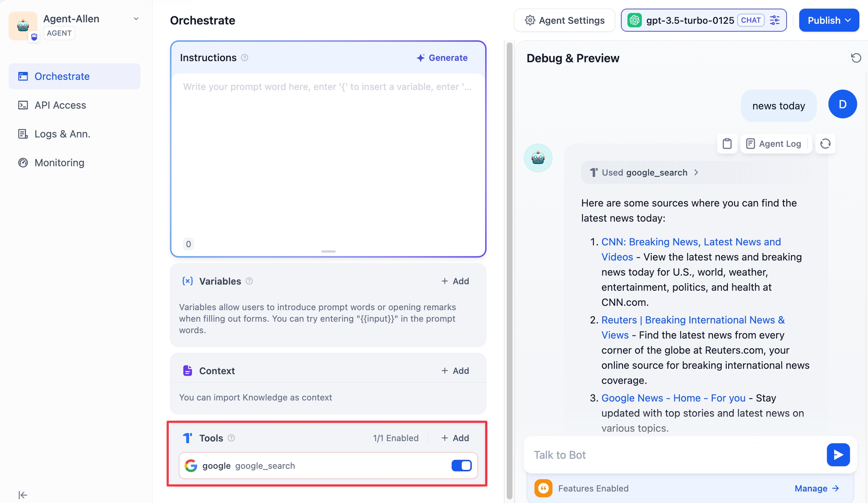The width and height of the screenshot is (868, 503).
Task: Open model parameter settings sliders icon
Action: tap(775, 20)
